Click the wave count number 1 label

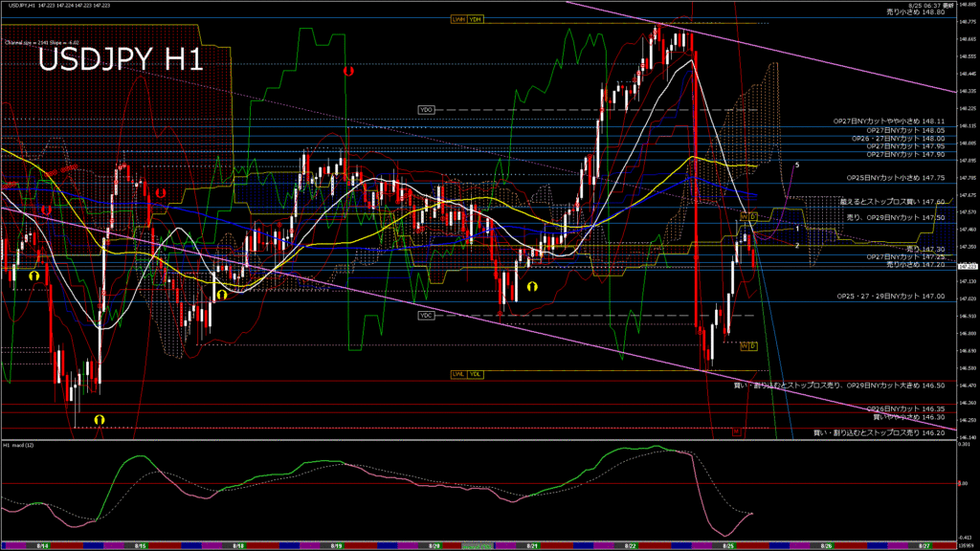click(x=797, y=229)
